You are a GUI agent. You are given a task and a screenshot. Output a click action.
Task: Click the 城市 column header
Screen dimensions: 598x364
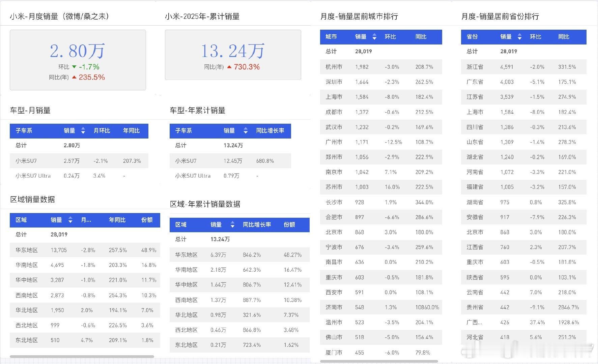pyautogui.click(x=331, y=37)
